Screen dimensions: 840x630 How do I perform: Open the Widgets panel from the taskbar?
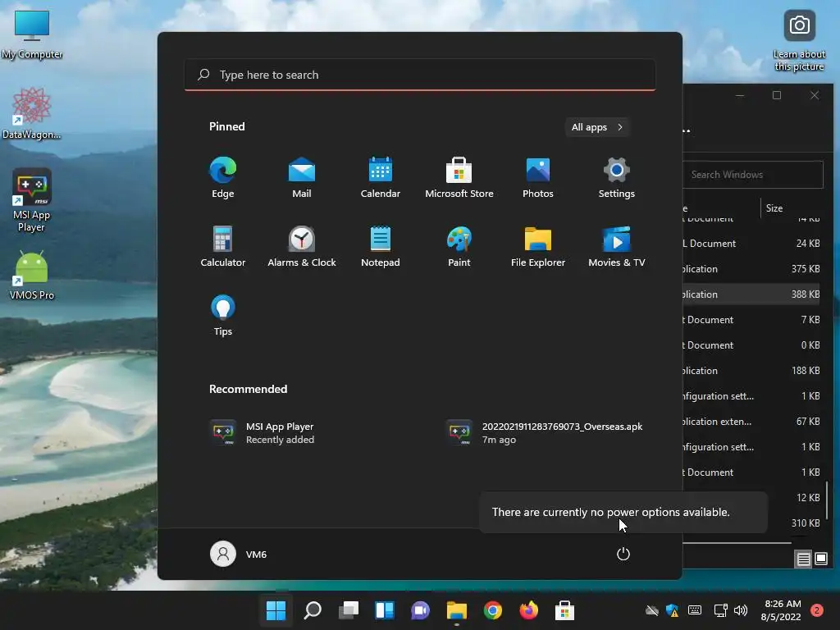click(x=385, y=610)
